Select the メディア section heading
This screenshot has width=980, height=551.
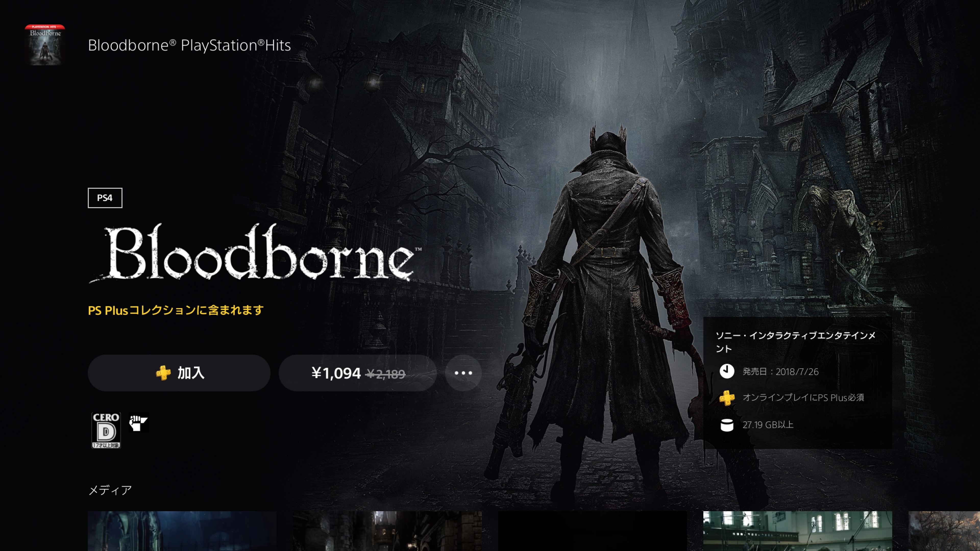[110, 490]
